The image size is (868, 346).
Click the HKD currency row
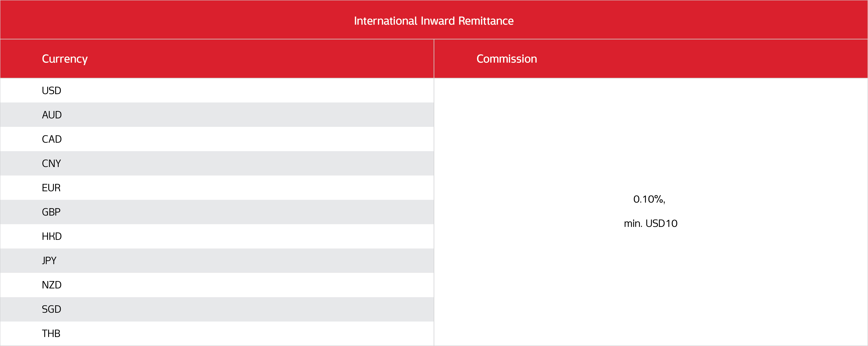coord(217,236)
